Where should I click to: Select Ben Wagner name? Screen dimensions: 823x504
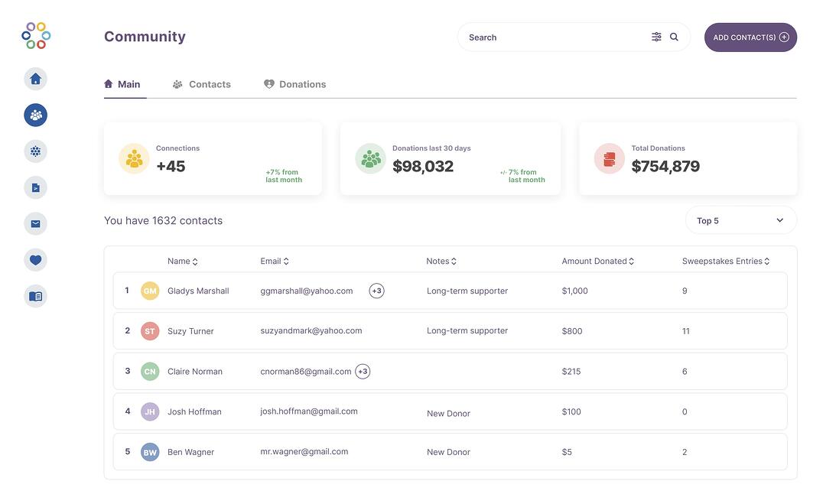point(190,453)
